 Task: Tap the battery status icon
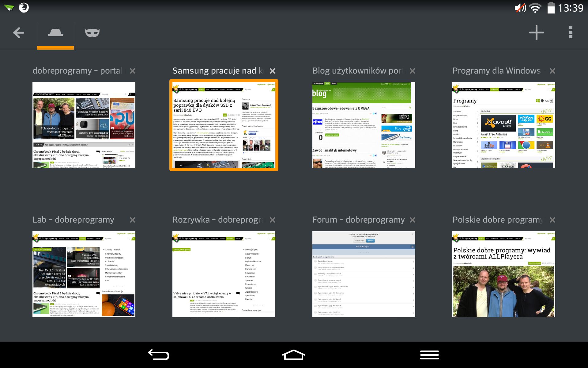point(551,8)
